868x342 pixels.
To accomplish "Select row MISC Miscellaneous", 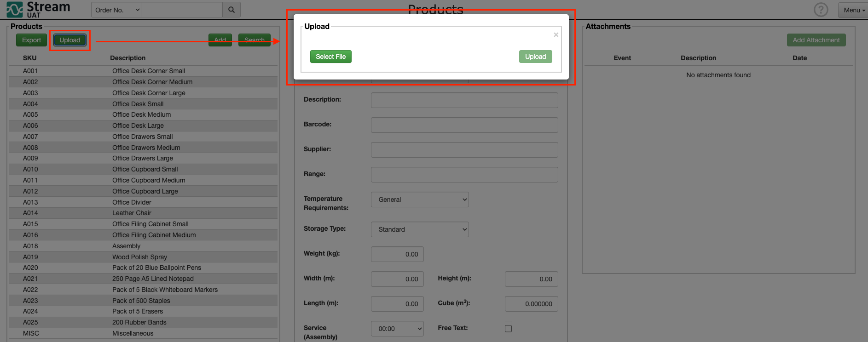I will click(x=143, y=333).
